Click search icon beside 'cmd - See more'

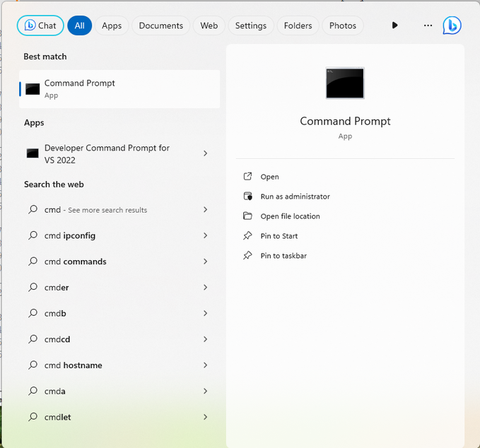tap(33, 210)
